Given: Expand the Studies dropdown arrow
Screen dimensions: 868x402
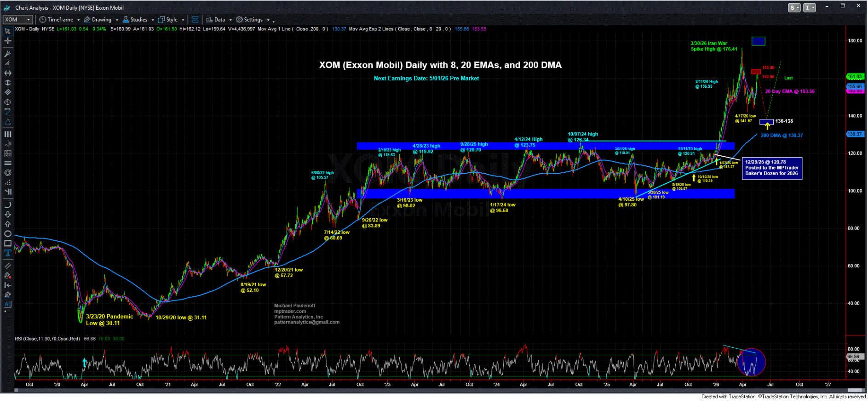Looking at the screenshot, I should click(153, 20).
